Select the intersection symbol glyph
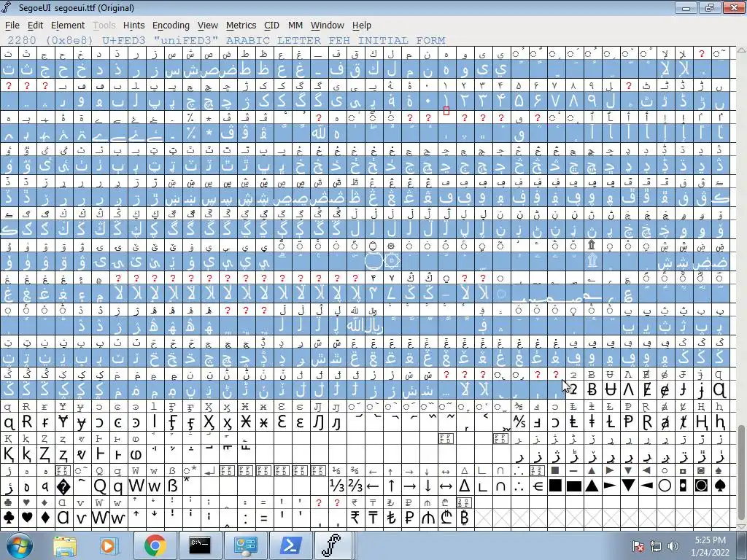747x560 pixels. click(500, 486)
